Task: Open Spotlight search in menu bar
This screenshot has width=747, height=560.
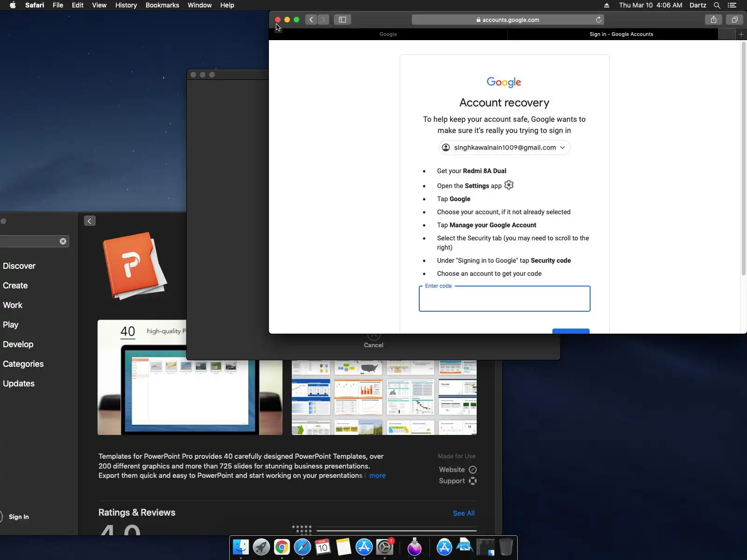Action: pos(717,5)
